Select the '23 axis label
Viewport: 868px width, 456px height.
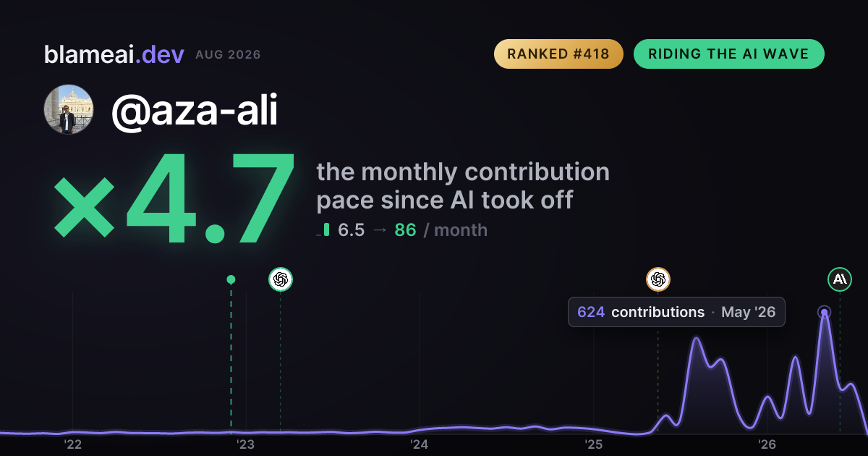[246, 444]
